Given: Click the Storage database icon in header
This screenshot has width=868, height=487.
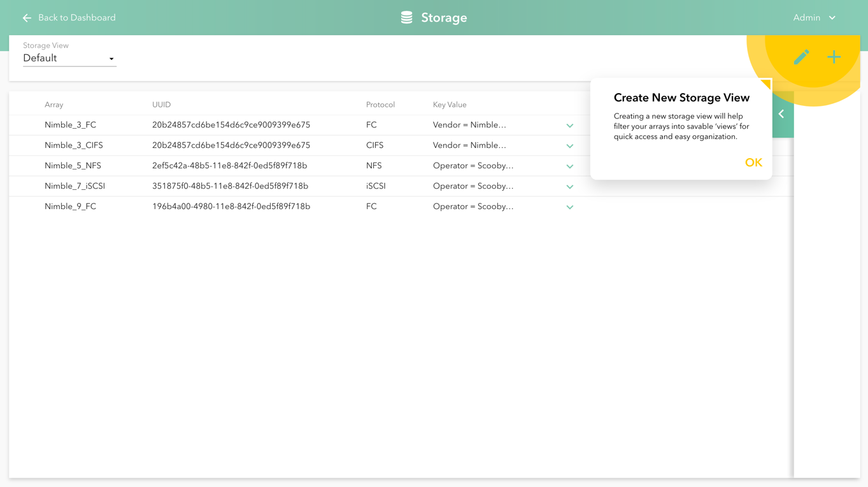Looking at the screenshot, I should [406, 18].
